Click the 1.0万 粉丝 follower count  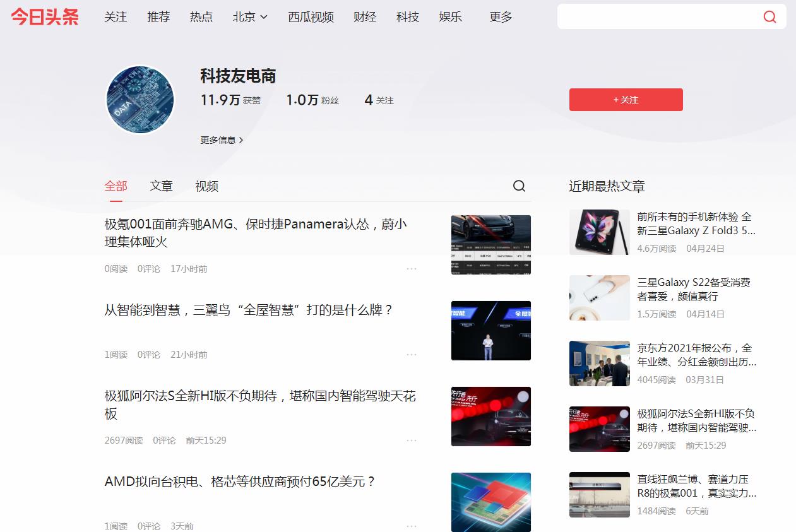[312, 100]
